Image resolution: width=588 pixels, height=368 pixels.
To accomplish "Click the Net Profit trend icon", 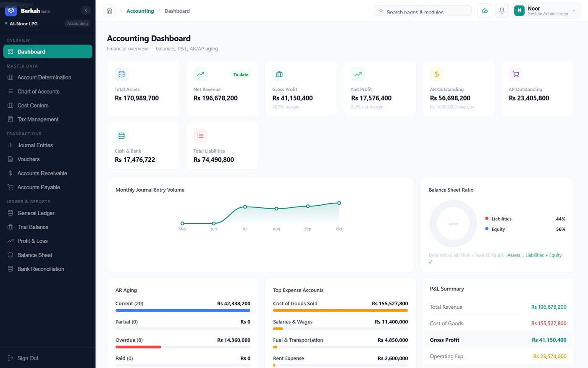I will (x=358, y=74).
